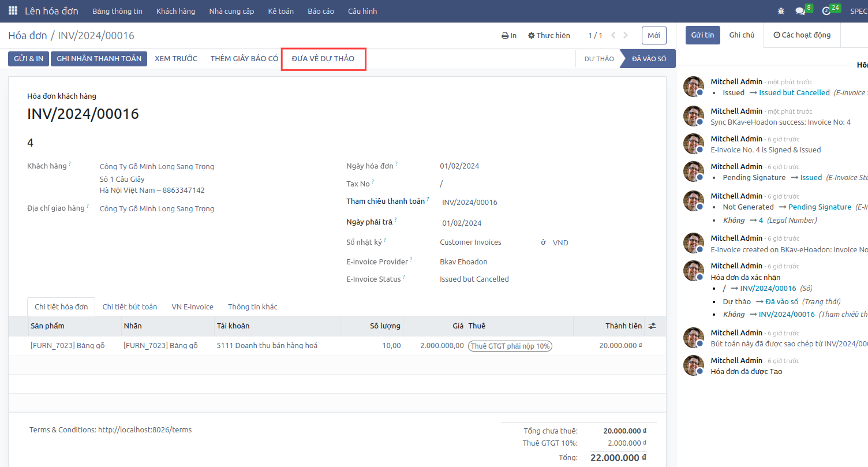Screen dimensions: 868x467
Task: Open the chat messages icon with badge 8
Action: click(x=800, y=11)
